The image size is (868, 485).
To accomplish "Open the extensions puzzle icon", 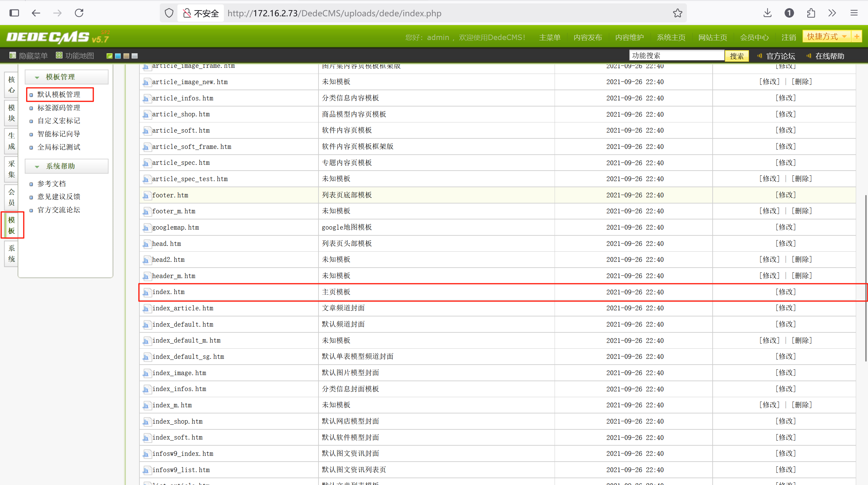I will (811, 13).
